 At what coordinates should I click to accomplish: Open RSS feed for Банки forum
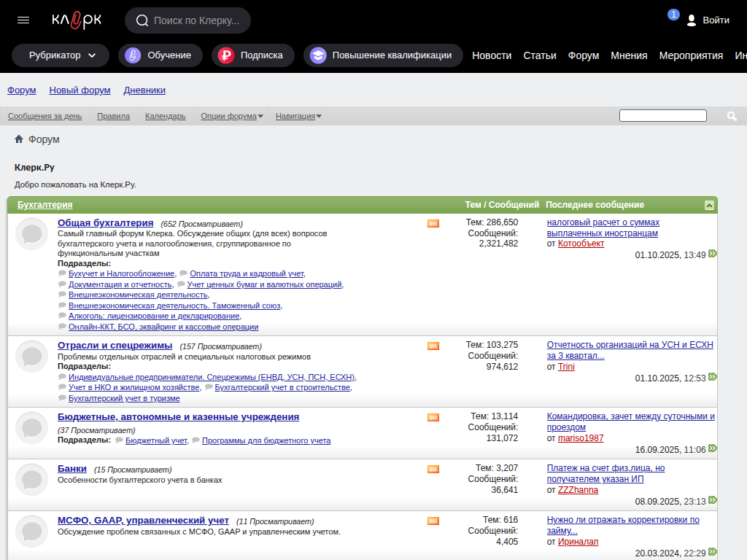tap(433, 470)
